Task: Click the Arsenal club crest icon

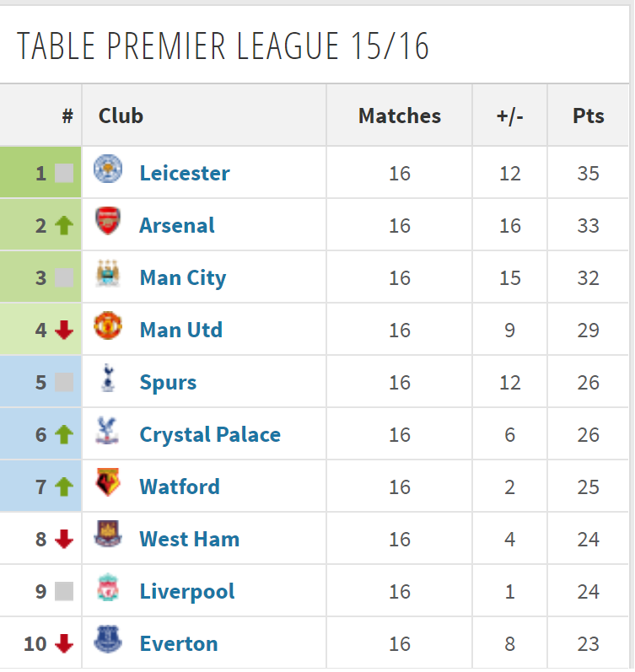Action: pyautogui.click(x=108, y=221)
